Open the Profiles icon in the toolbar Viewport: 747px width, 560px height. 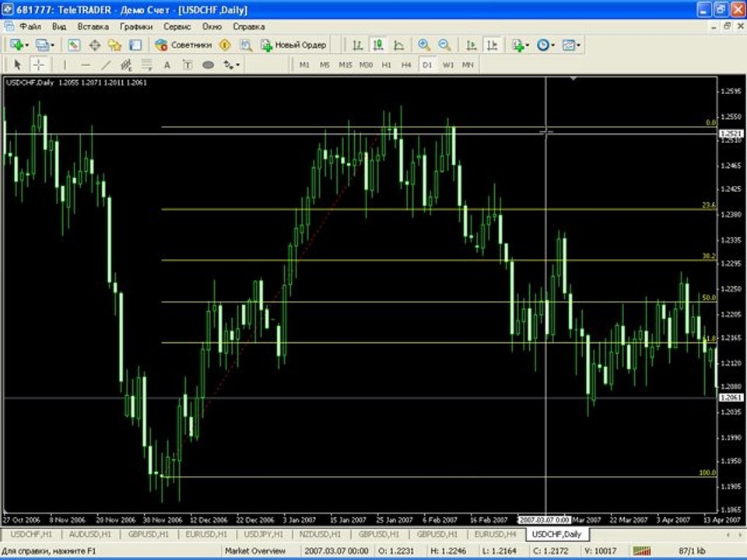[x=42, y=45]
